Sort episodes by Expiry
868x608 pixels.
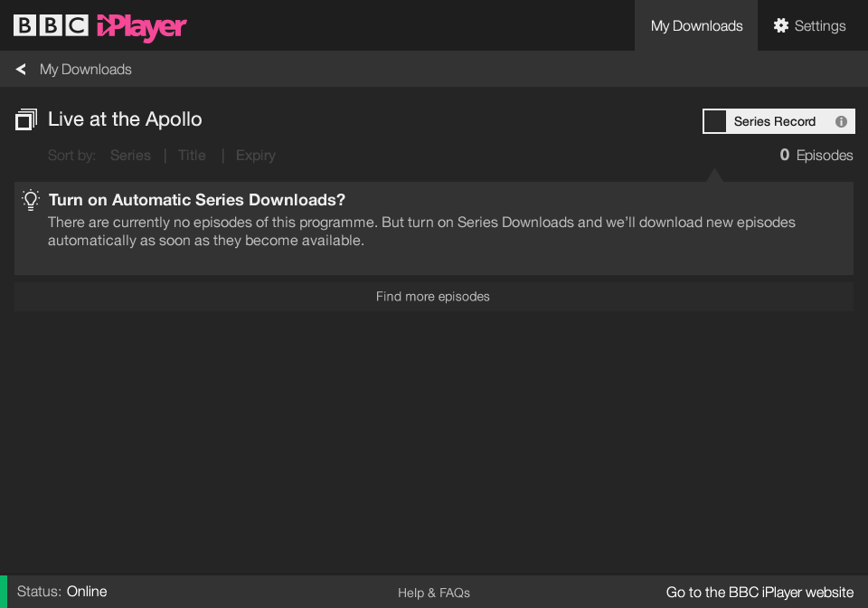256,156
